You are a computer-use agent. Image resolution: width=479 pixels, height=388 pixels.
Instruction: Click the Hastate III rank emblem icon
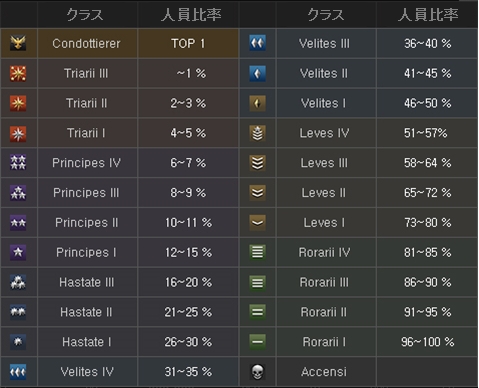click(x=18, y=282)
